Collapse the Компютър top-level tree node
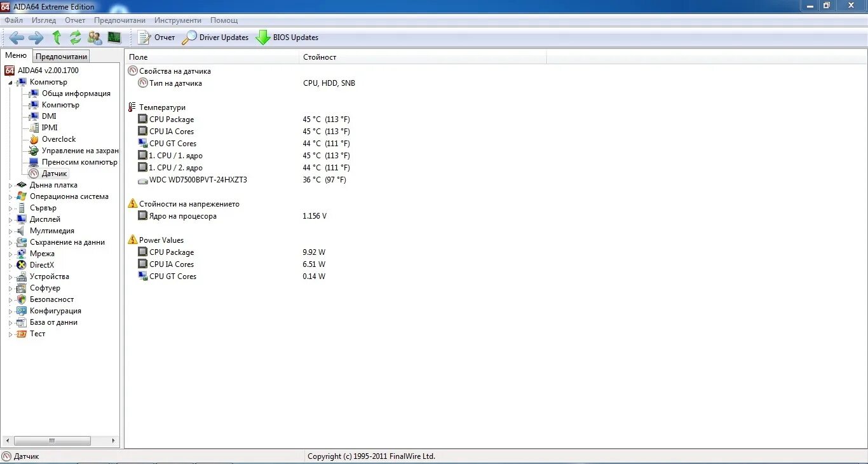This screenshot has width=868, height=464. [x=10, y=83]
